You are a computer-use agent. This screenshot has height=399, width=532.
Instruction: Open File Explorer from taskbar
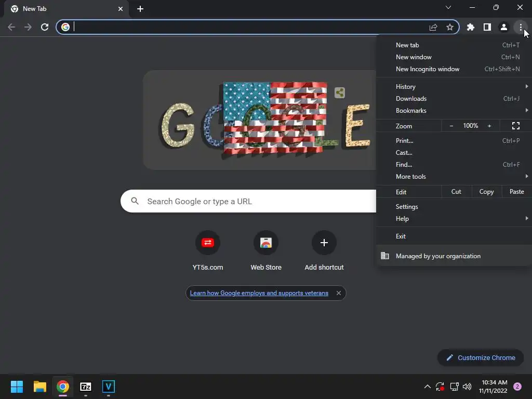pos(39,387)
